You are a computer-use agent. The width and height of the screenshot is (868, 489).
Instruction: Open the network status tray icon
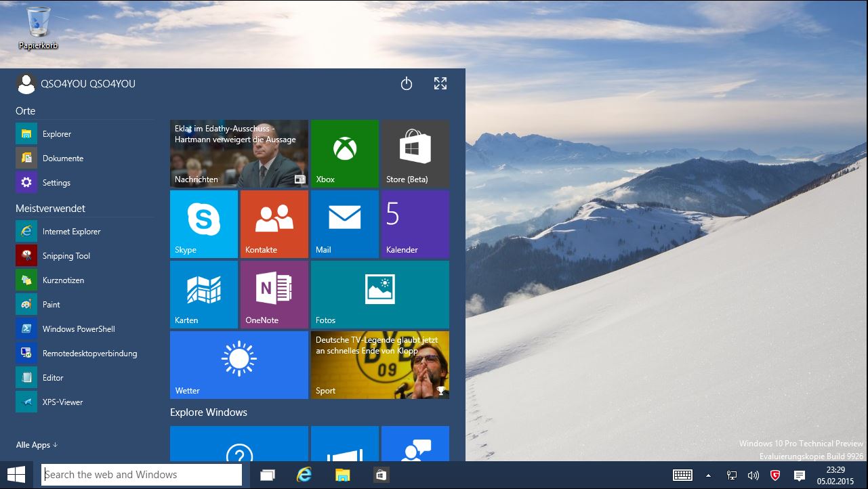(732, 475)
